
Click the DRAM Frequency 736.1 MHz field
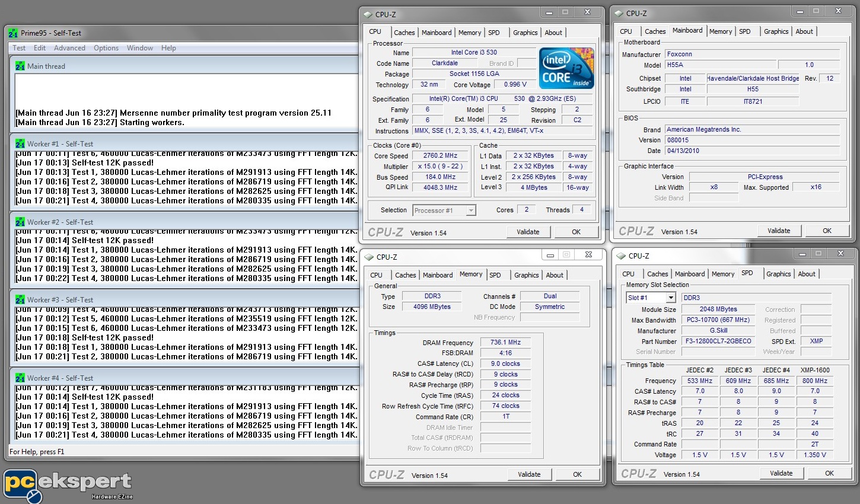coord(505,343)
